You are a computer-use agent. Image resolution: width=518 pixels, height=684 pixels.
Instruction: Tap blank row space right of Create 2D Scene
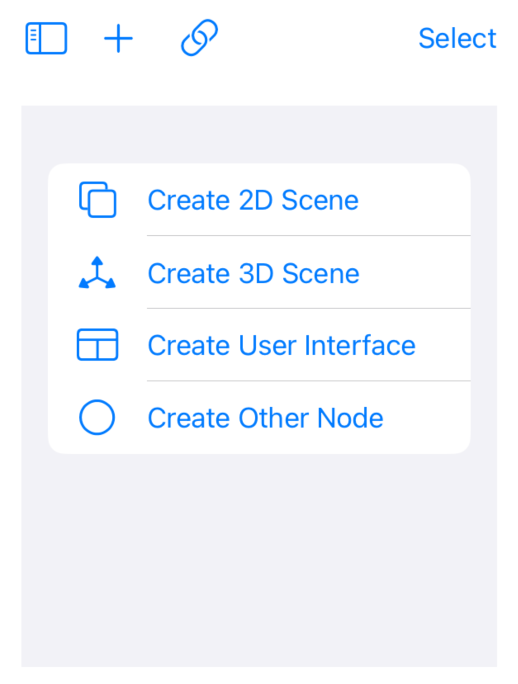[415, 200]
